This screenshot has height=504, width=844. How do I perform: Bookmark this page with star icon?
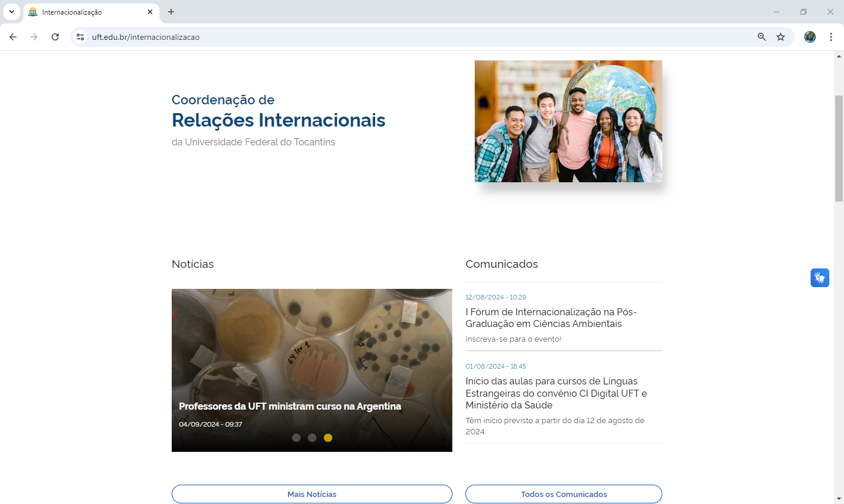point(781,37)
